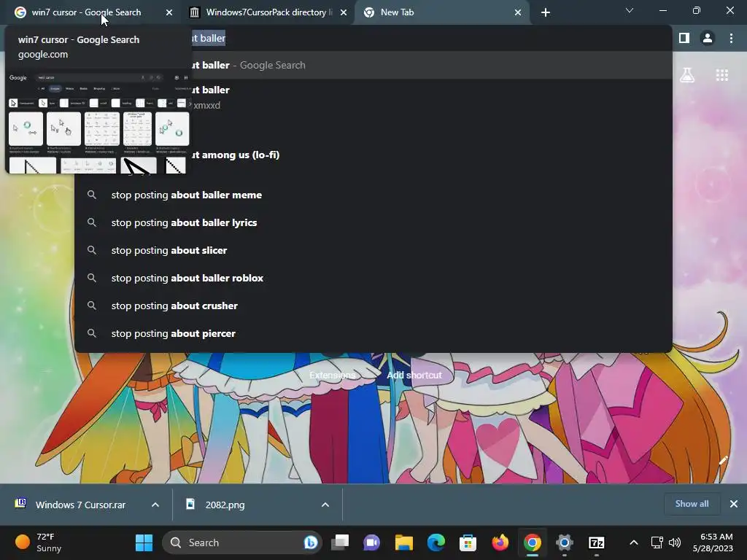Open Task View from the taskbar
Image resolution: width=747 pixels, height=560 pixels.
tap(340, 542)
